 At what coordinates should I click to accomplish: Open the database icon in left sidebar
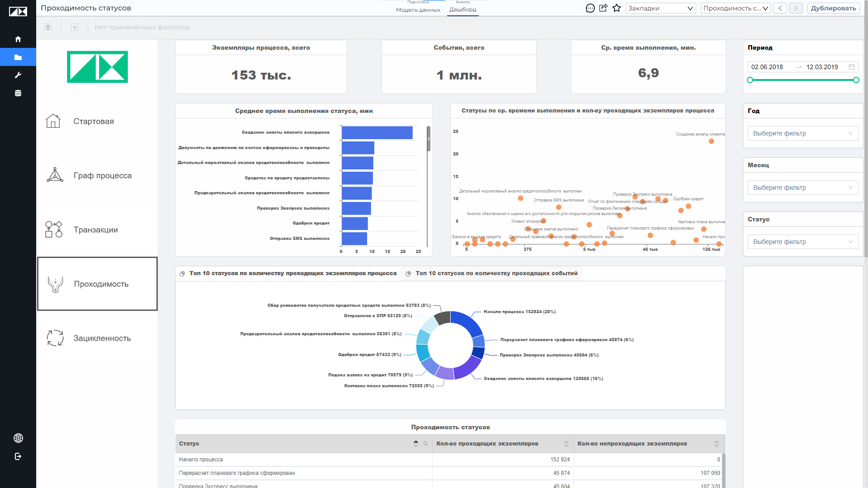(18, 93)
